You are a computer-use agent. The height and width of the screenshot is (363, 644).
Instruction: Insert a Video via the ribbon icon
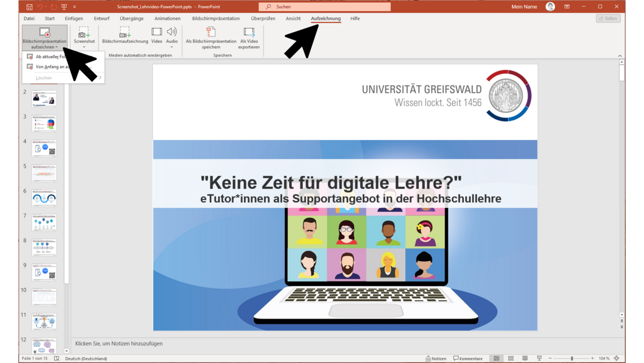coord(157,33)
